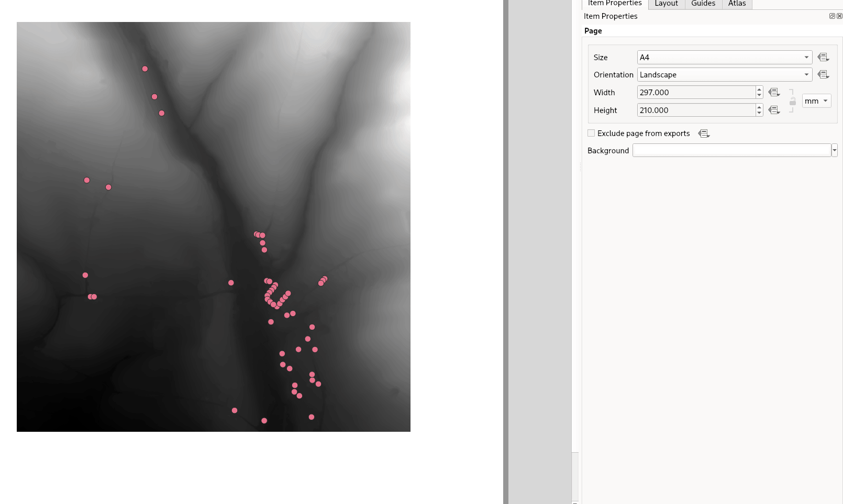843x504 pixels.
Task: Float the Item Properties panel
Action: point(832,16)
